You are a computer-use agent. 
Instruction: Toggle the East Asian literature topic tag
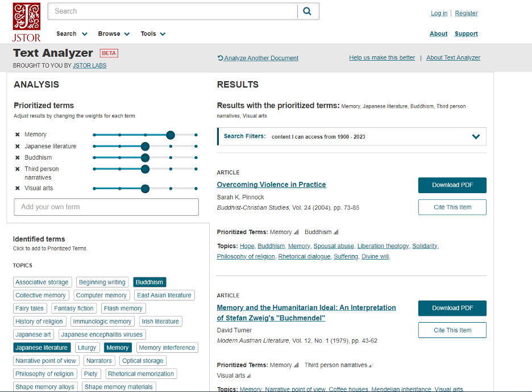164,295
